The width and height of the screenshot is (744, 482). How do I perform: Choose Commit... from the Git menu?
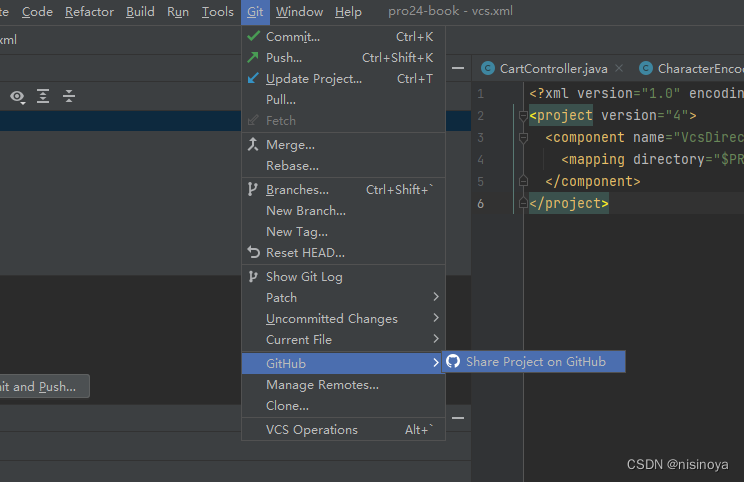tap(344, 37)
